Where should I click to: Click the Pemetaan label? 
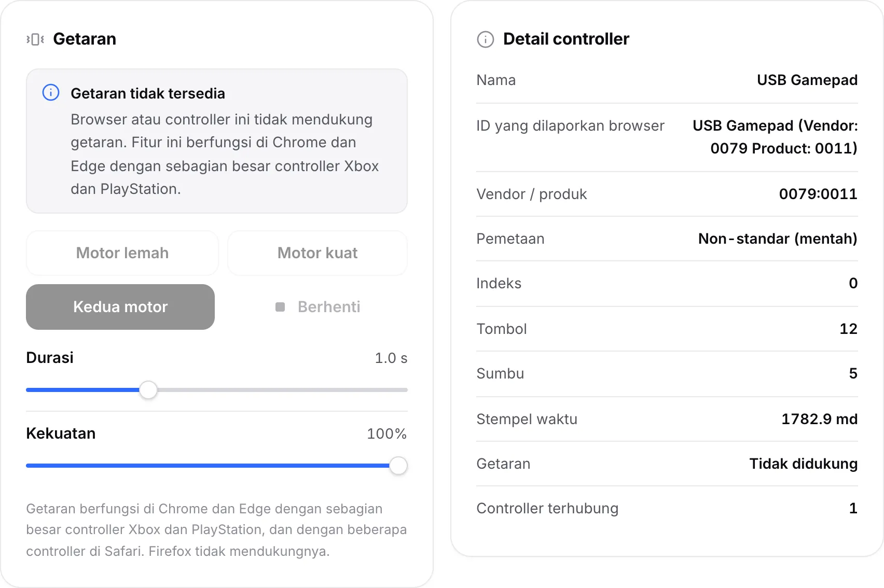coord(510,239)
